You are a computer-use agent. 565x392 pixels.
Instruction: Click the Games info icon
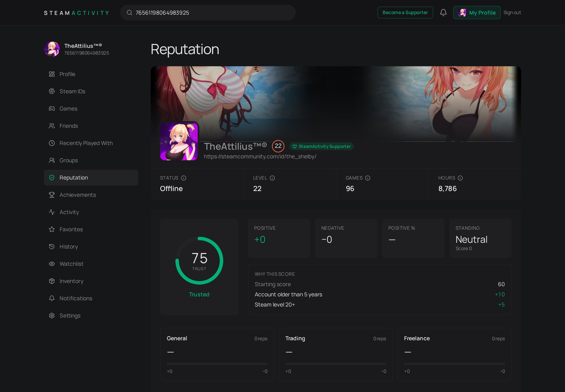pyautogui.click(x=368, y=178)
